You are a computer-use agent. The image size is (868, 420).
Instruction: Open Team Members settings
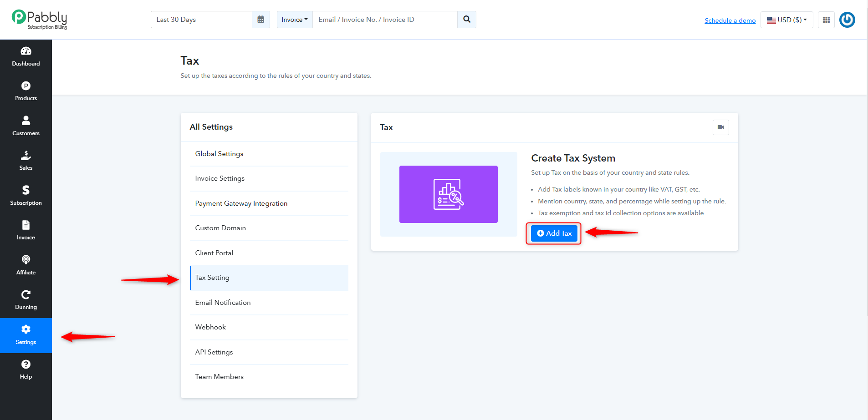(x=269, y=377)
